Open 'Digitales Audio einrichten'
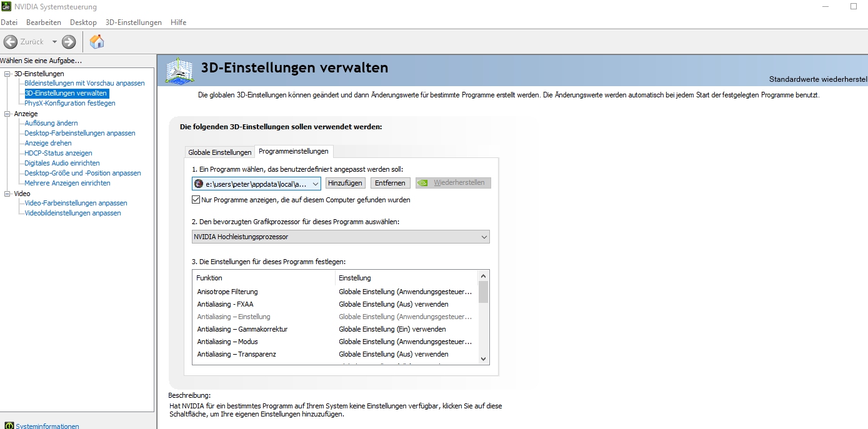Image resolution: width=868 pixels, height=429 pixels. pos(62,163)
